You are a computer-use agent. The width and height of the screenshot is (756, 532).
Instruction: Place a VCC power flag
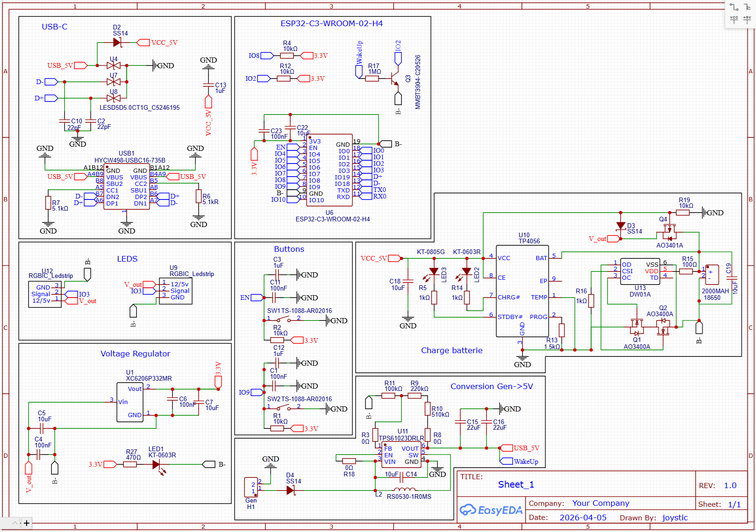734,20
